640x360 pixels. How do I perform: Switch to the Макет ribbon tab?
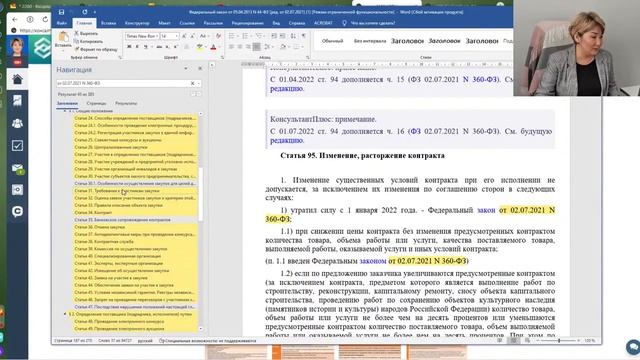coord(164,23)
